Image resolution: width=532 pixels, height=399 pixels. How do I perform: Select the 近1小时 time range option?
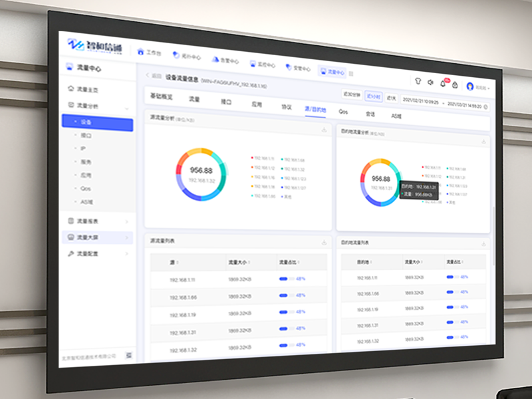pyautogui.click(x=373, y=96)
